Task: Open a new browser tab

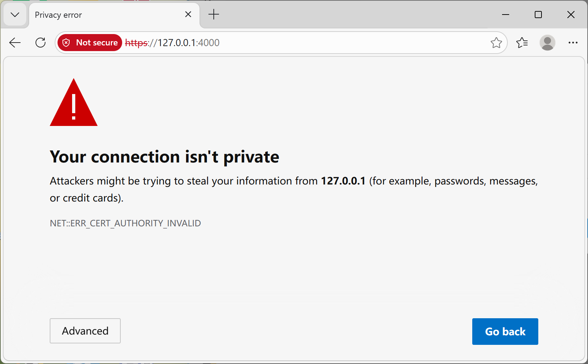Action: [x=213, y=15]
